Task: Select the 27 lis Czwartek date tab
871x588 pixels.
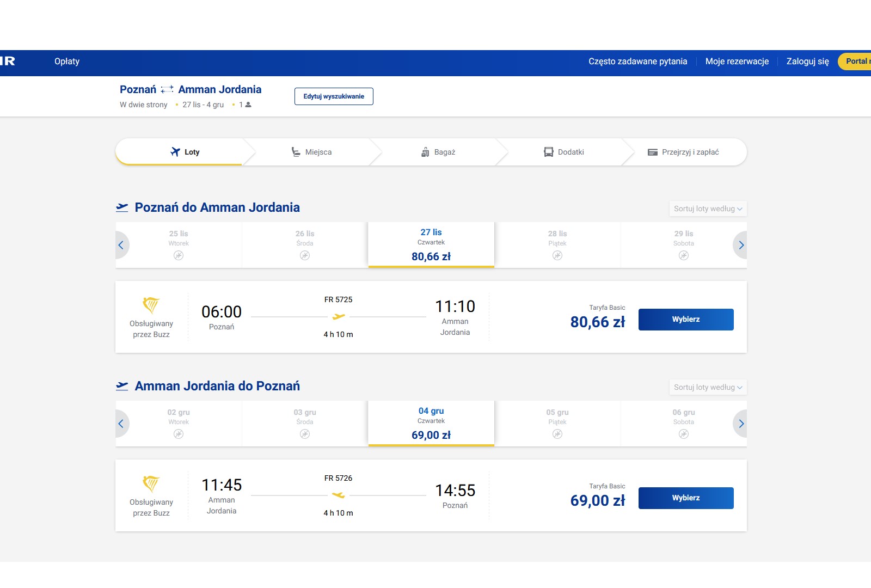Action: pos(431,245)
